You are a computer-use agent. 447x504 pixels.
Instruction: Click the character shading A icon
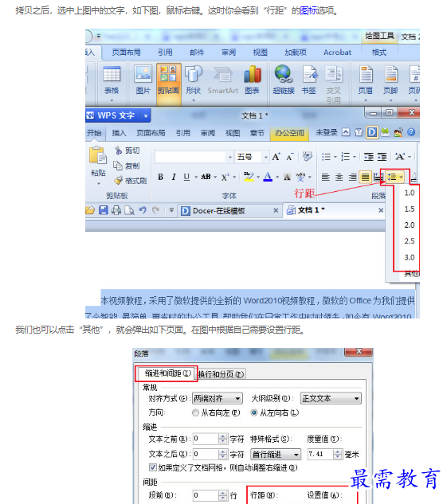tap(287, 177)
